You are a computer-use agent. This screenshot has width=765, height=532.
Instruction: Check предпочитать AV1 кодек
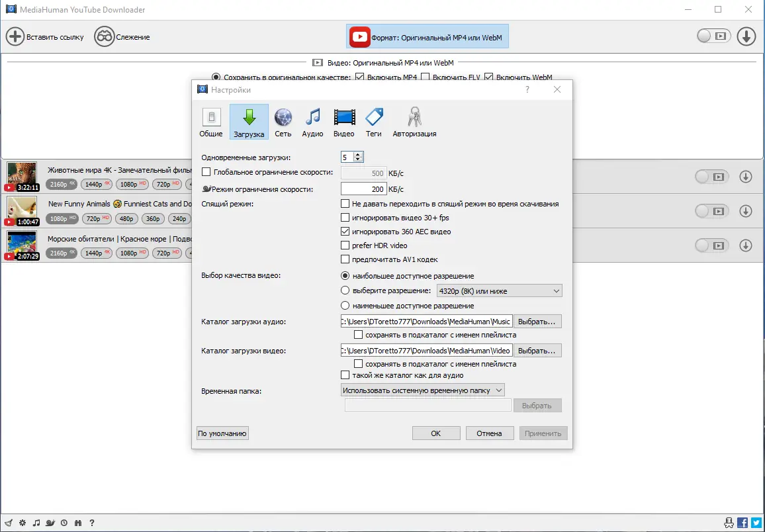point(345,259)
